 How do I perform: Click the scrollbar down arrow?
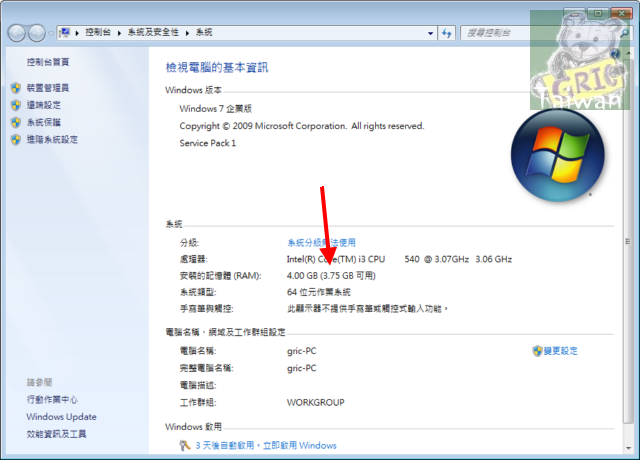628,448
